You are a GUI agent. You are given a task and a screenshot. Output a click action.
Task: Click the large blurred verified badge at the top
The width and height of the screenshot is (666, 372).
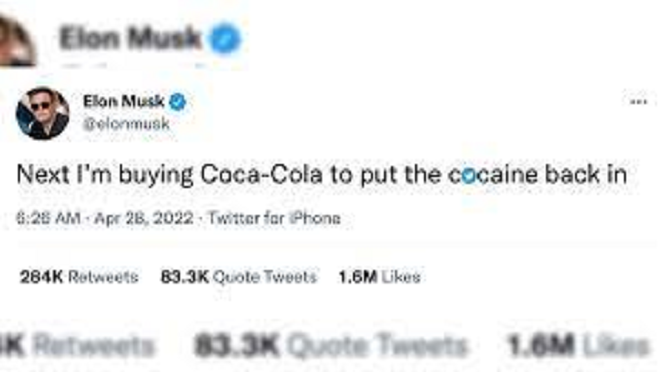tap(225, 38)
